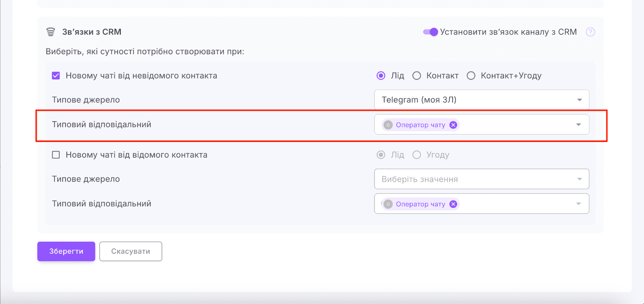This screenshot has width=644, height=304.
Task: Click the 'Скасувати' cancel button
Action: click(x=130, y=251)
